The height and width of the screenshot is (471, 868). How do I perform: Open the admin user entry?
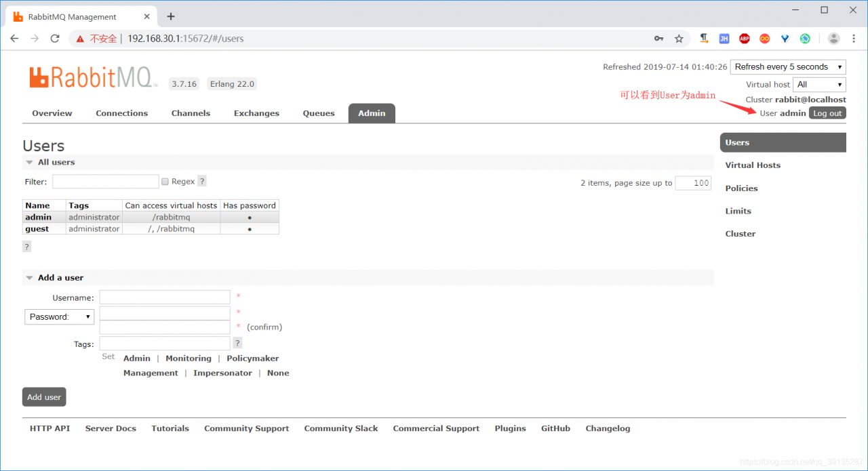[x=39, y=218]
